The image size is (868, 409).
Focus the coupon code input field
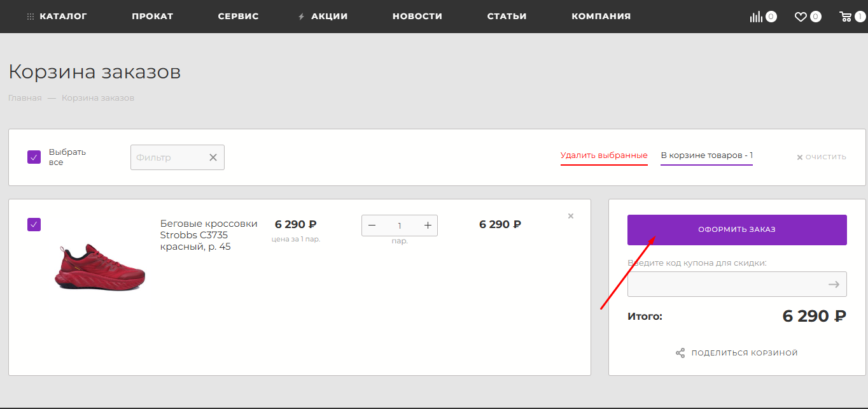click(725, 284)
